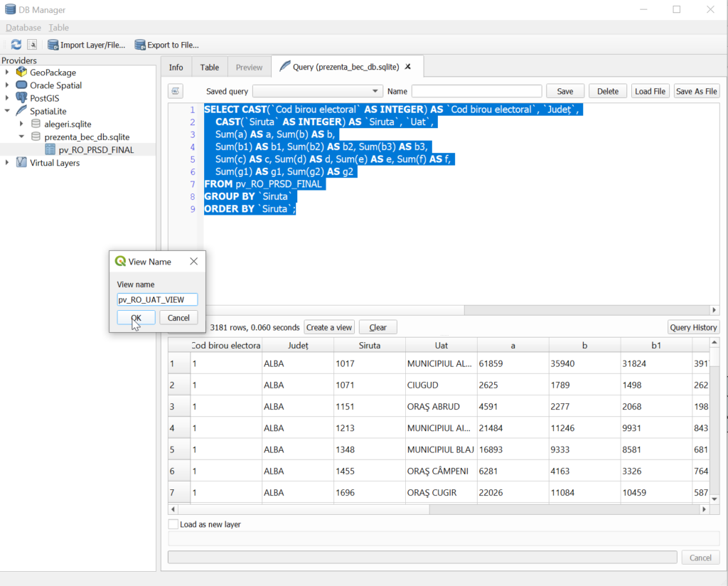Screen dimensions: 728x586
Task: Expand the Oracle Spatial tree node
Action: point(7,85)
